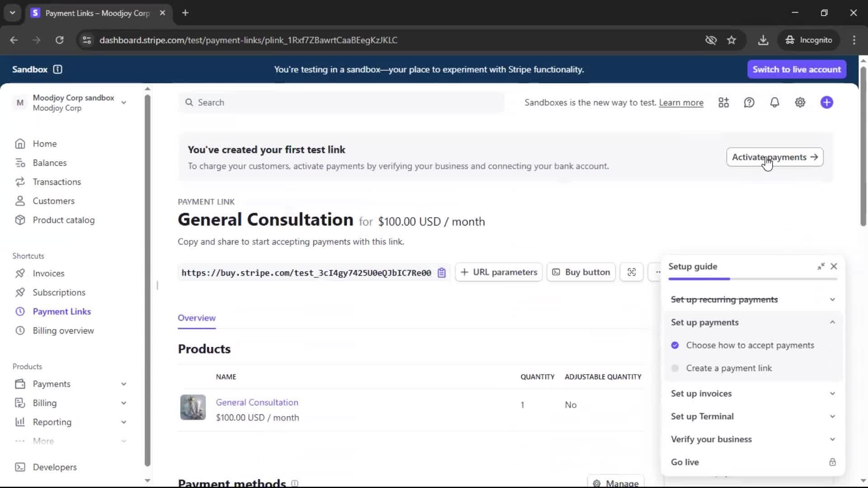
Task: Click the help question mark icon
Action: pos(749,103)
